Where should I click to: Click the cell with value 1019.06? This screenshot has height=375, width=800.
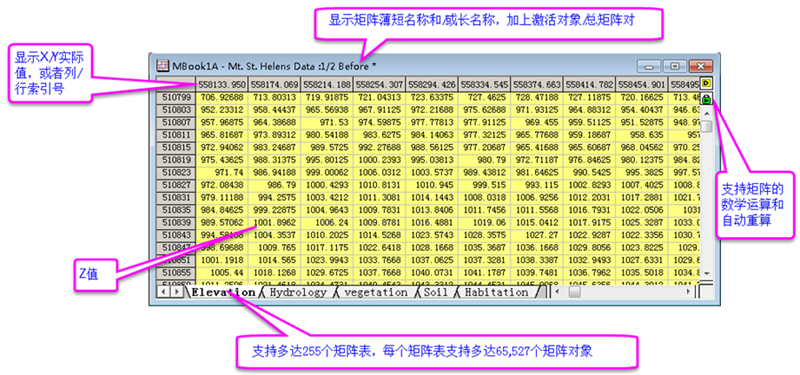tap(485, 222)
